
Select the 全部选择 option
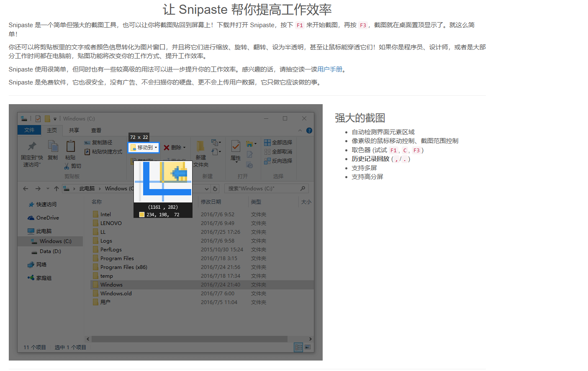tap(278, 143)
